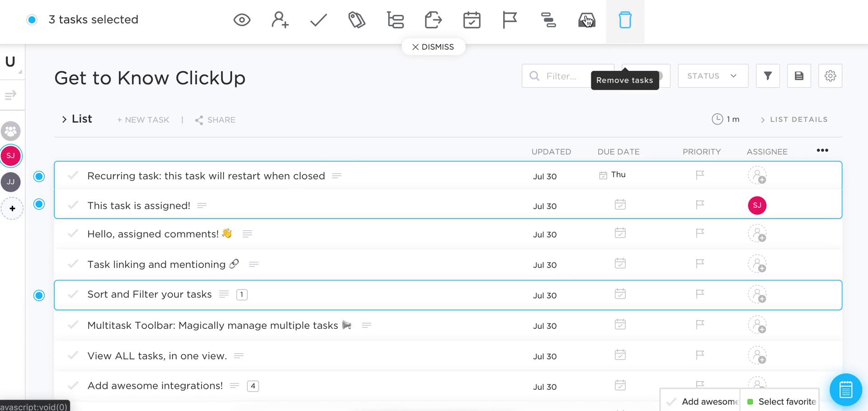Open the 'Add awesome' minimized task tray
The height and width of the screenshot is (411, 868).
point(700,402)
